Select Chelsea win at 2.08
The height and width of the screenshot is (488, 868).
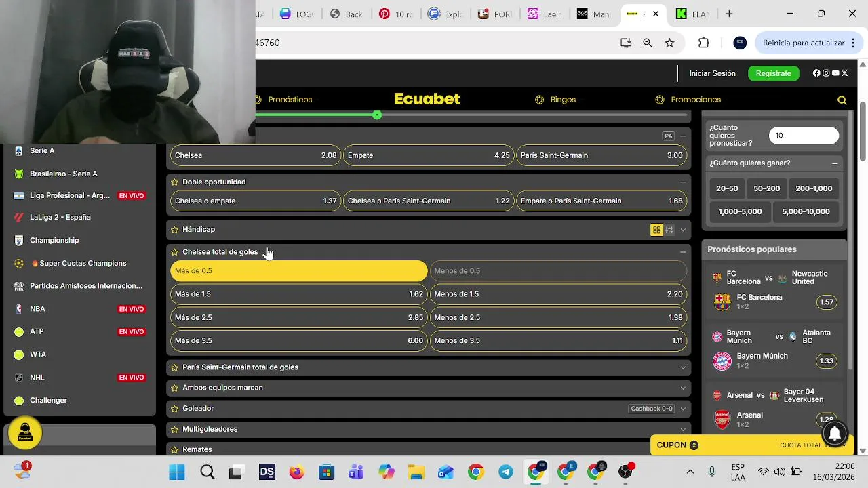255,155
